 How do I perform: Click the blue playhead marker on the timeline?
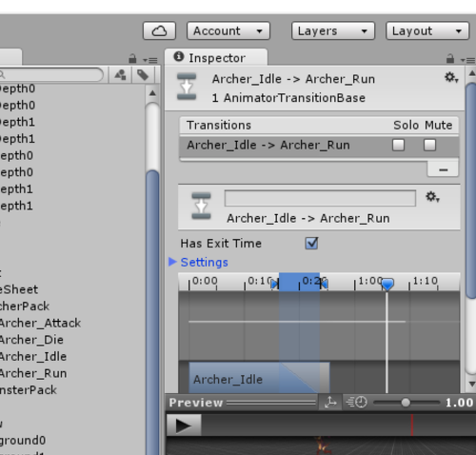click(387, 285)
